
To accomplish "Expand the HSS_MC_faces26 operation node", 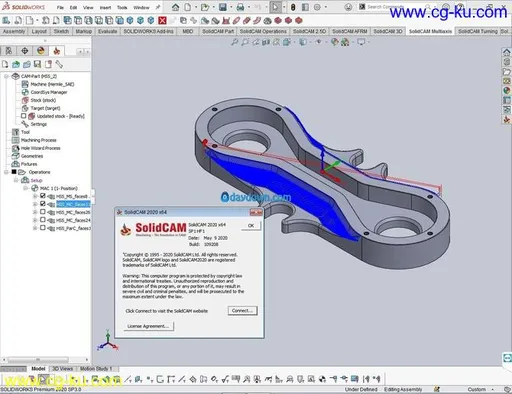I will [35, 212].
